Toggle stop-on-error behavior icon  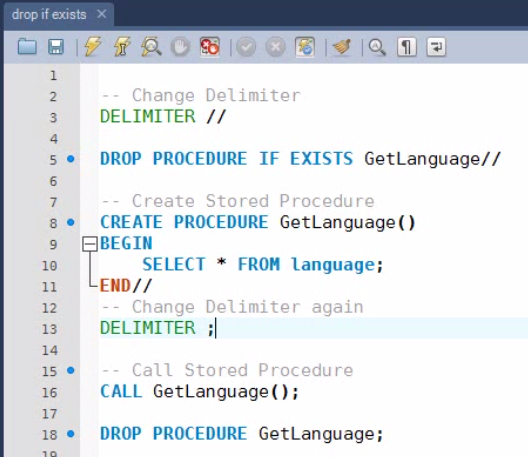click(x=209, y=46)
